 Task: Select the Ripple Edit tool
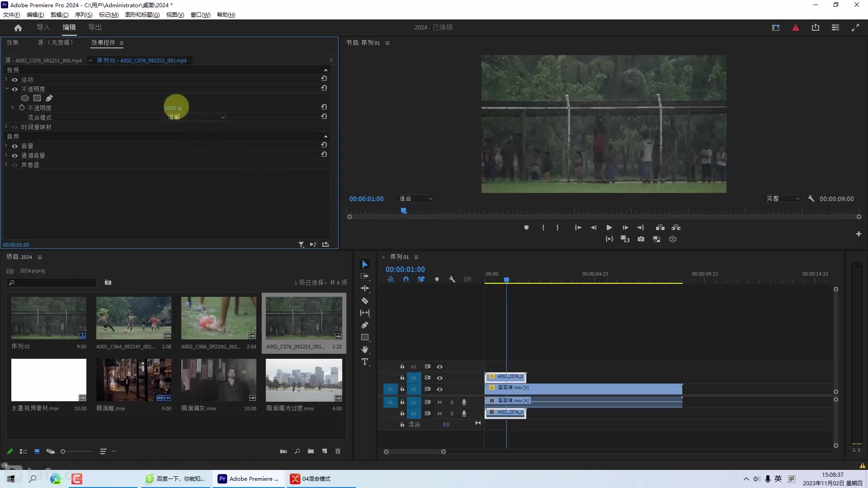tap(364, 288)
